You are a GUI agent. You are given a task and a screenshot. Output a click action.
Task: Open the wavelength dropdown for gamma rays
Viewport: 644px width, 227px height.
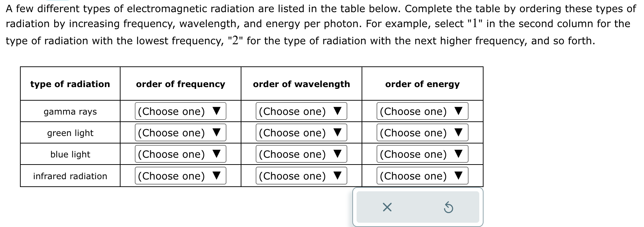301,111
